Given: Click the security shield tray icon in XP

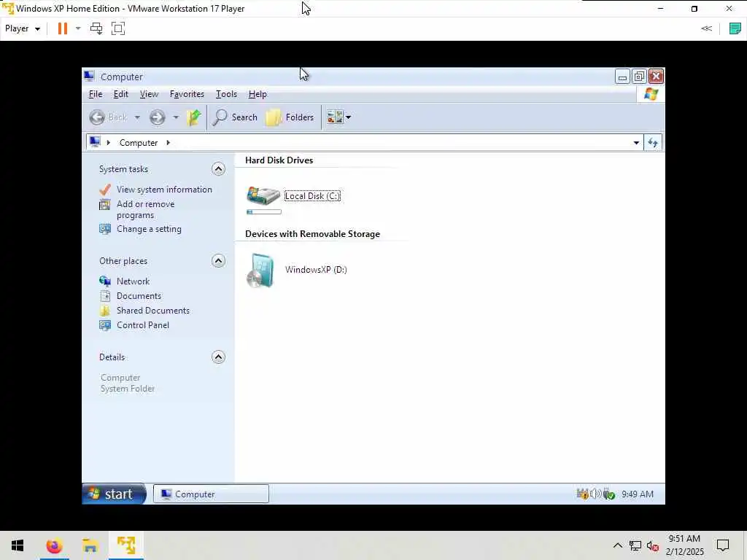Looking at the screenshot, I should pyautogui.click(x=582, y=494).
